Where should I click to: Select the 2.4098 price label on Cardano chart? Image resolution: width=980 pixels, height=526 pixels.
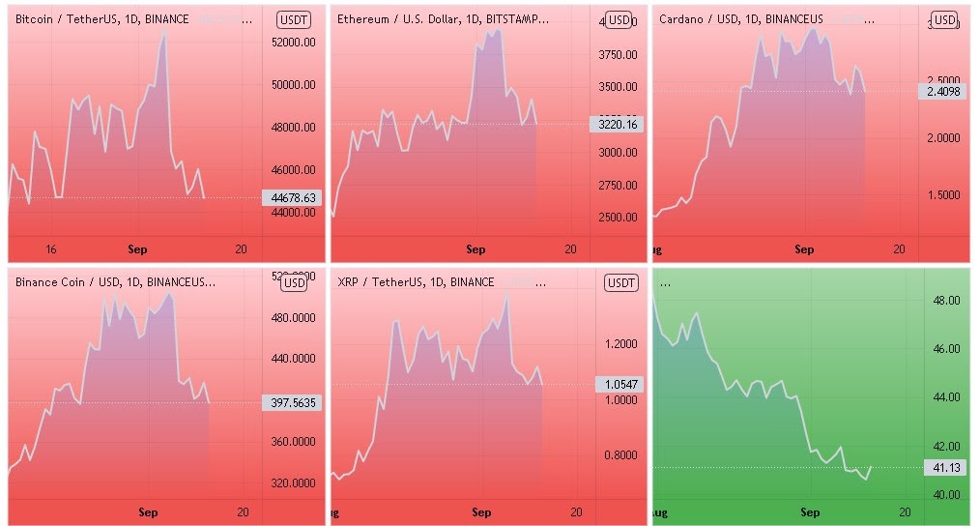[942, 91]
